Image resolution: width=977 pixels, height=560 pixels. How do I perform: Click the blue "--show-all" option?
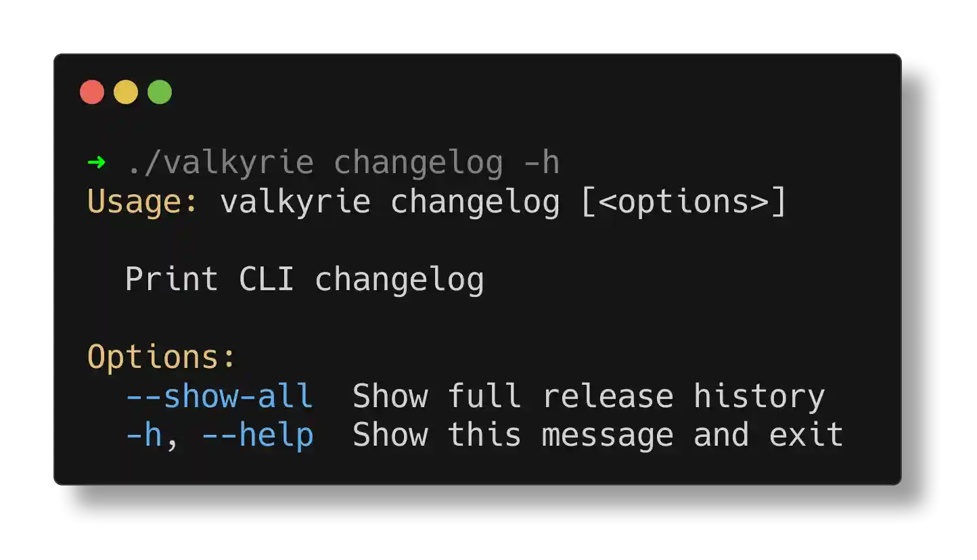(219, 396)
